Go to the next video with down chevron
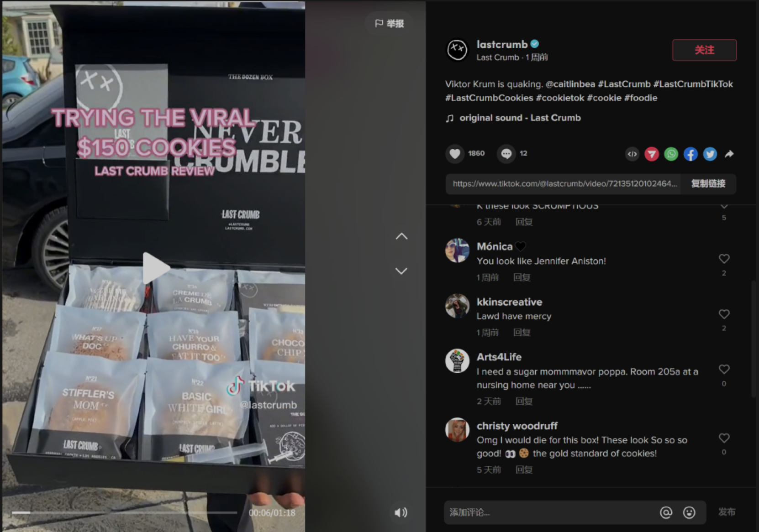Screen dimensions: 759x532 401,271
